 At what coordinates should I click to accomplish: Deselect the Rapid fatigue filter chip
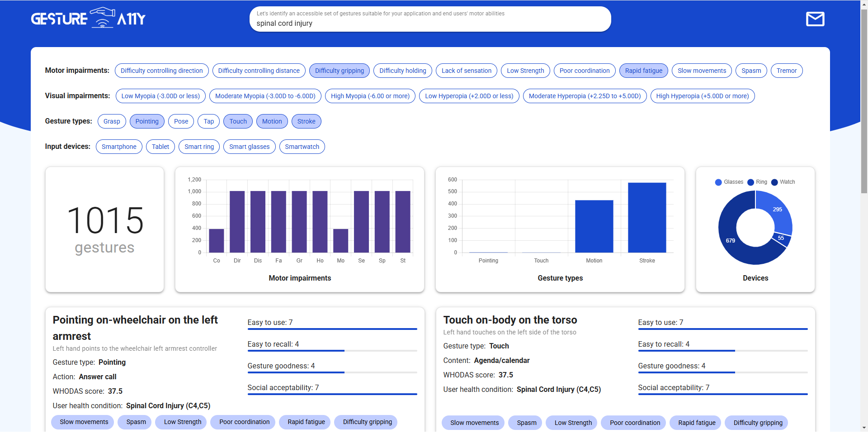click(644, 71)
